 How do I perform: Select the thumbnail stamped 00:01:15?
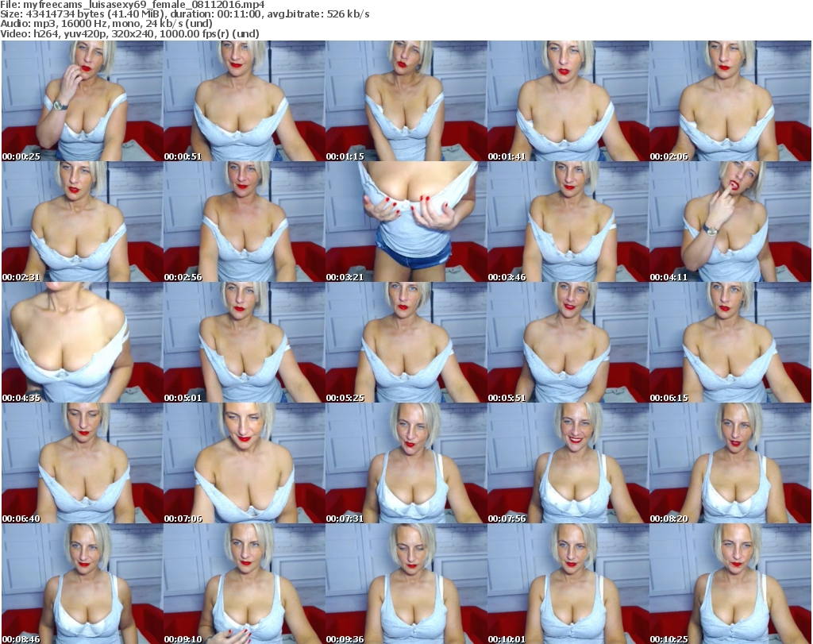tap(406, 101)
